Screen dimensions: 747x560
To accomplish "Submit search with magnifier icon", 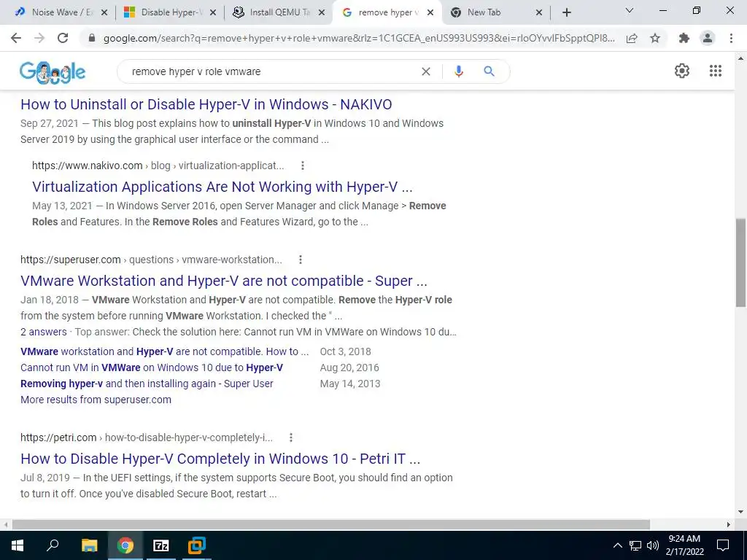I will point(489,71).
